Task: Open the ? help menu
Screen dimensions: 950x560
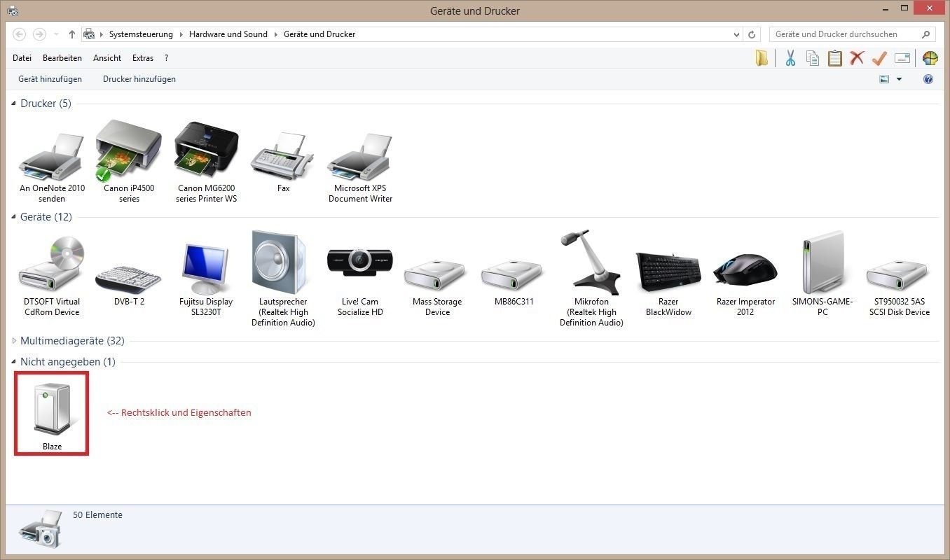Action: [166, 58]
